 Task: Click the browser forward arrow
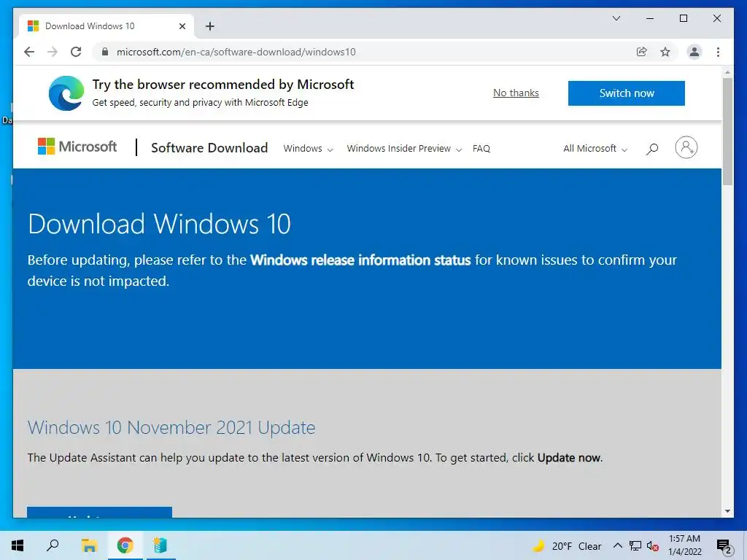[x=53, y=52]
